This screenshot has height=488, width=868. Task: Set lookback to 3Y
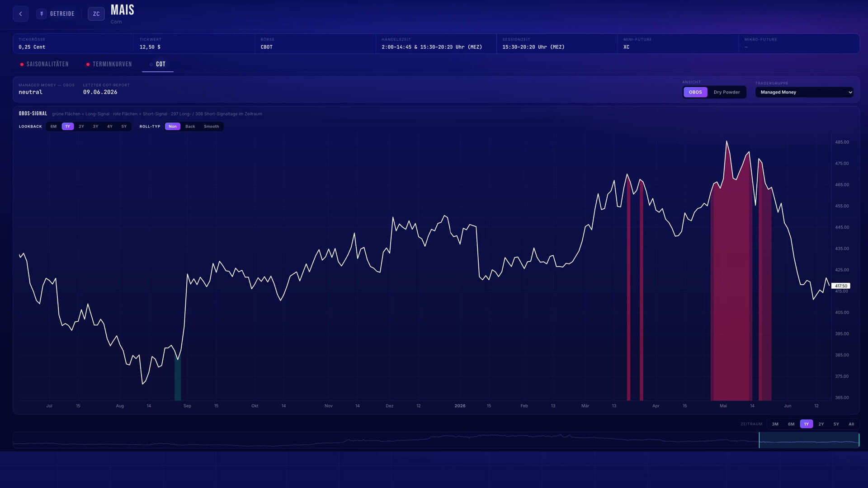95,127
